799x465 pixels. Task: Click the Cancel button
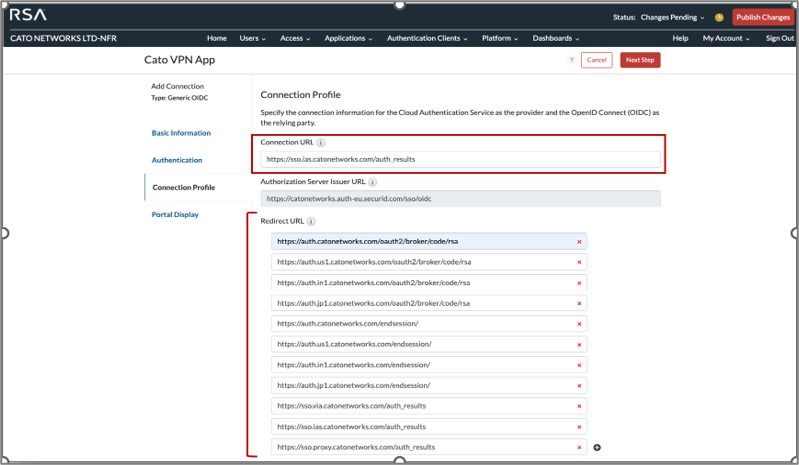tap(596, 60)
